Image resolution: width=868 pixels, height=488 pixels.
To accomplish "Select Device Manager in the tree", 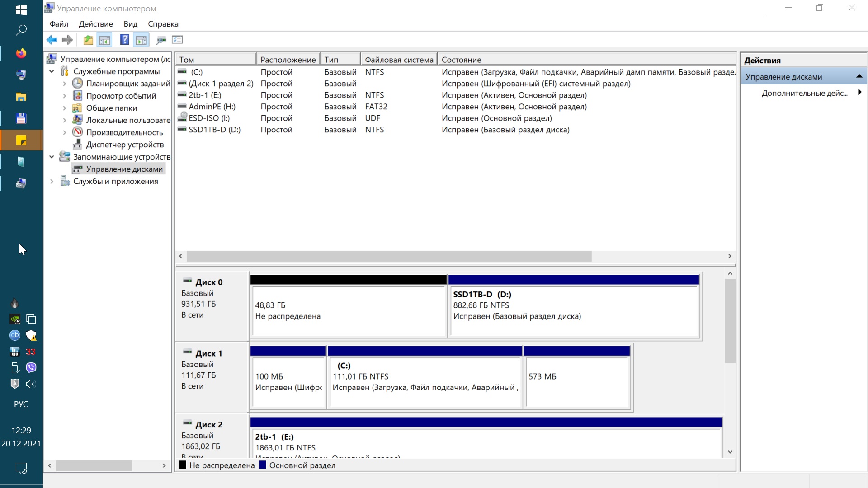I will point(125,145).
